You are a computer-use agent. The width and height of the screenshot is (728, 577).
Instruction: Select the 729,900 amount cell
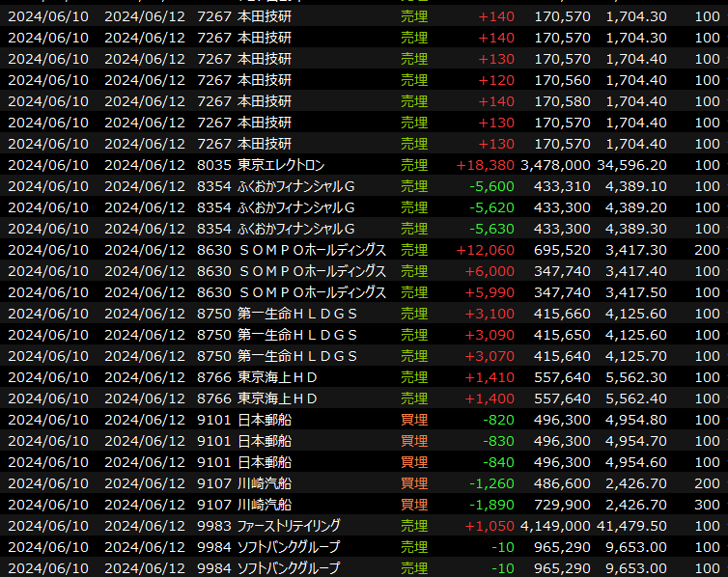point(557,505)
